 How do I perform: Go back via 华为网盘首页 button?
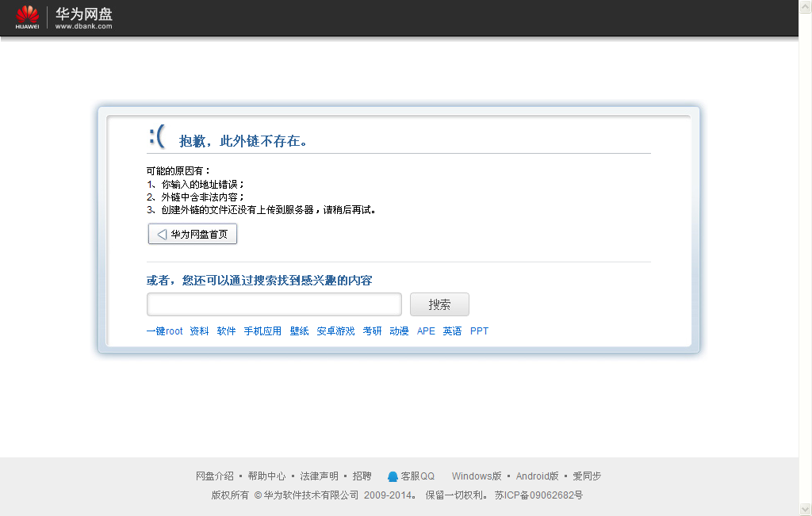(x=193, y=234)
